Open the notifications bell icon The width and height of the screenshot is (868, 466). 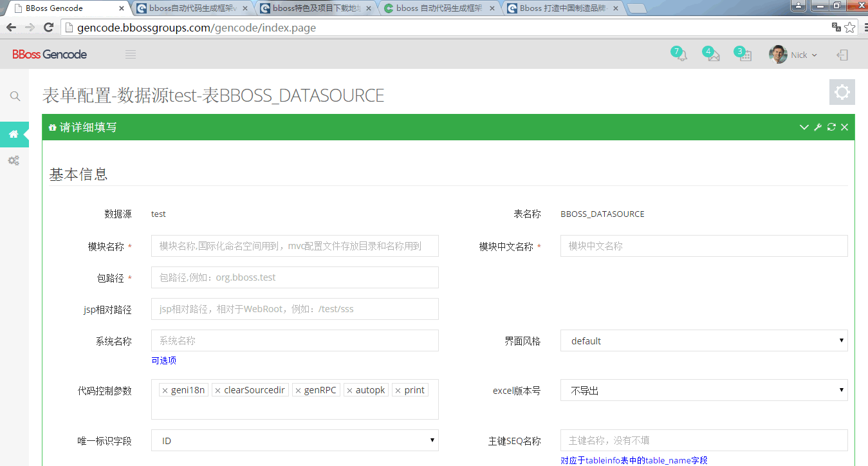pos(681,55)
